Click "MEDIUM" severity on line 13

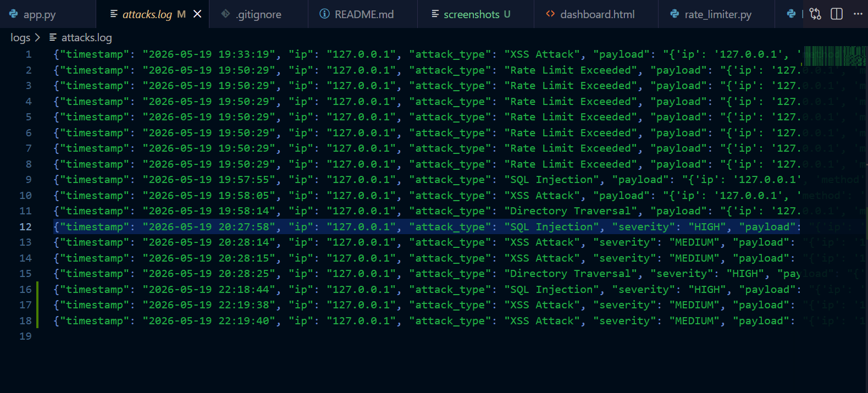pyautogui.click(x=695, y=242)
